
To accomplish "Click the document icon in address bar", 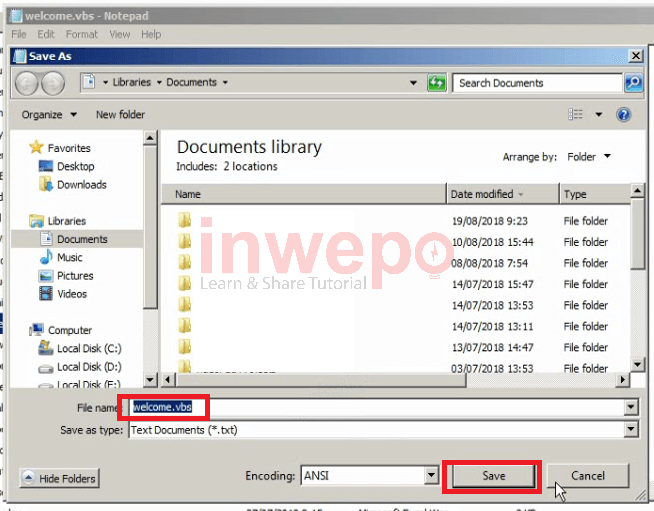I will 89,82.
